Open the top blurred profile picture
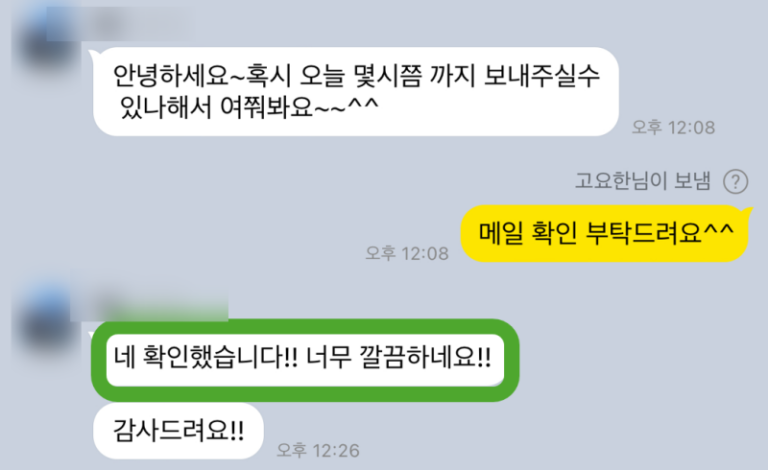This screenshot has width=768, height=470. [x=47, y=44]
